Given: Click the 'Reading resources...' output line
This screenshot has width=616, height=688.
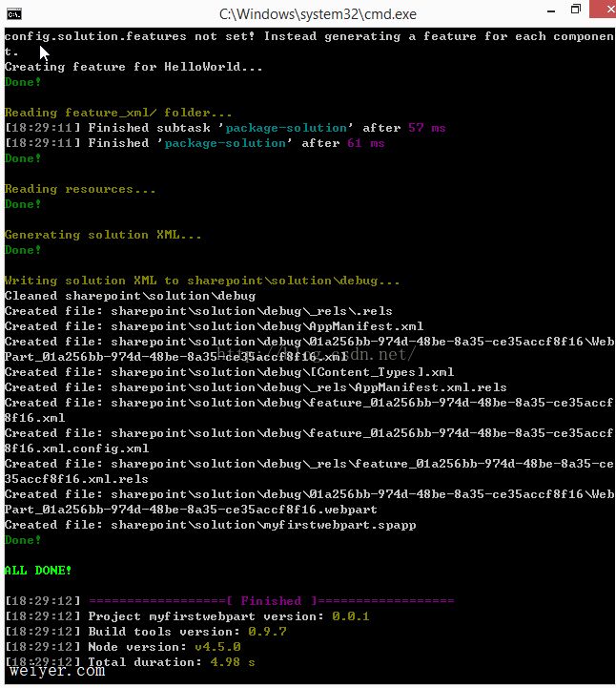Looking at the screenshot, I should (80, 189).
